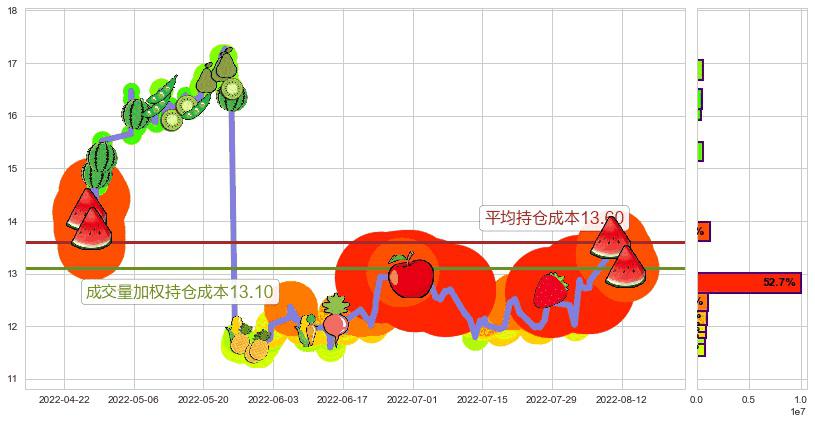Click the 52.7% histogram bar
Screen dimensions: 815x424
(750, 283)
